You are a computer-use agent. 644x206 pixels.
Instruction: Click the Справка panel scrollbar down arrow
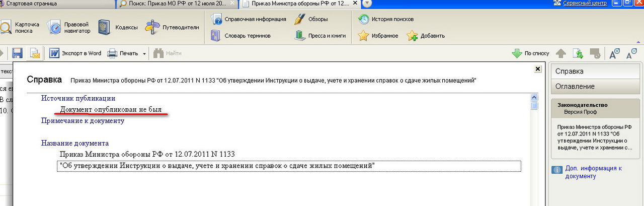[x=535, y=203]
